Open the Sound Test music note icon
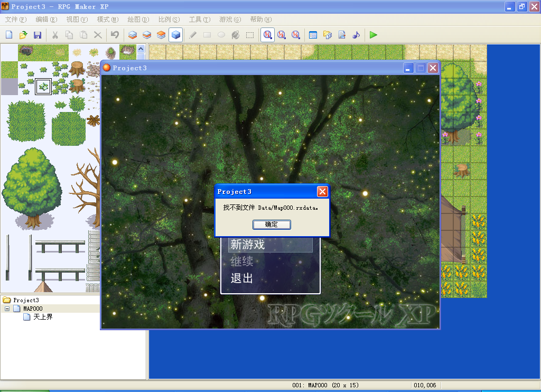Screen dimensions: 541x392 (x=356, y=35)
